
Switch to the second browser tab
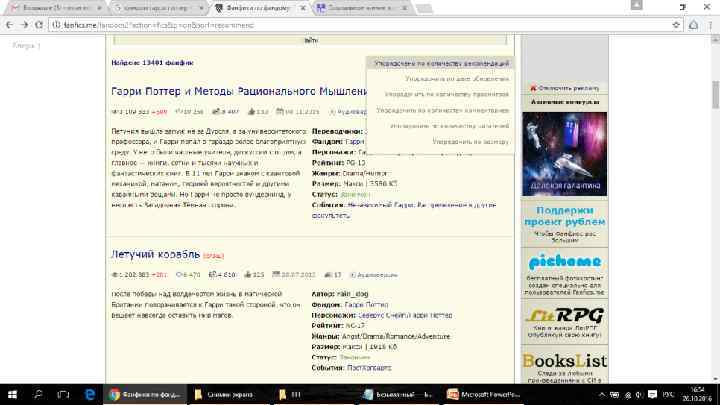158,8
